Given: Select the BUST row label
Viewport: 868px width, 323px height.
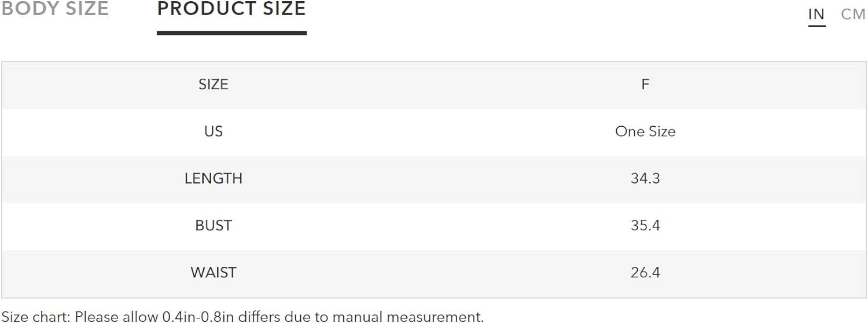Looking at the screenshot, I should pyautogui.click(x=214, y=225).
